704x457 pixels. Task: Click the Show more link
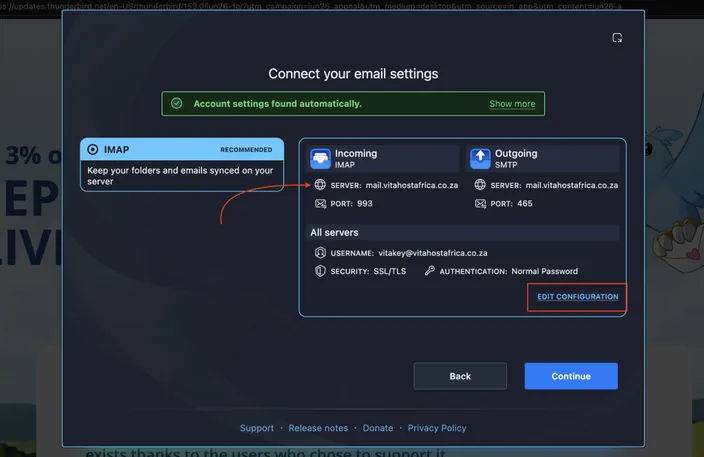click(x=512, y=104)
